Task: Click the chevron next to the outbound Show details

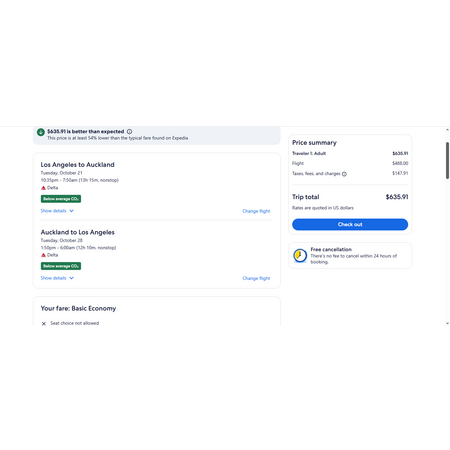Action: [71, 211]
